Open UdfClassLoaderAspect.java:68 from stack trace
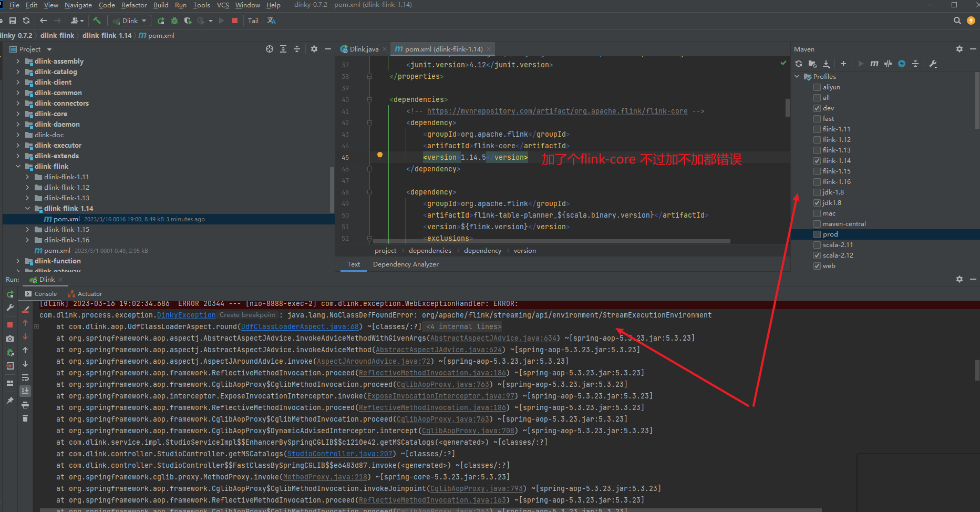 (x=300, y=326)
